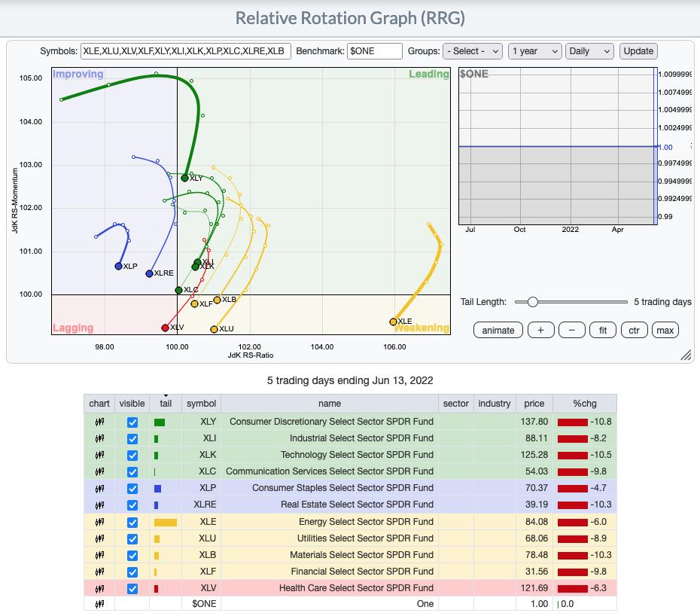Viewport: 700px width, 616px height.
Task: Open the XLK chart icon
Action: (x=99, y=455)
